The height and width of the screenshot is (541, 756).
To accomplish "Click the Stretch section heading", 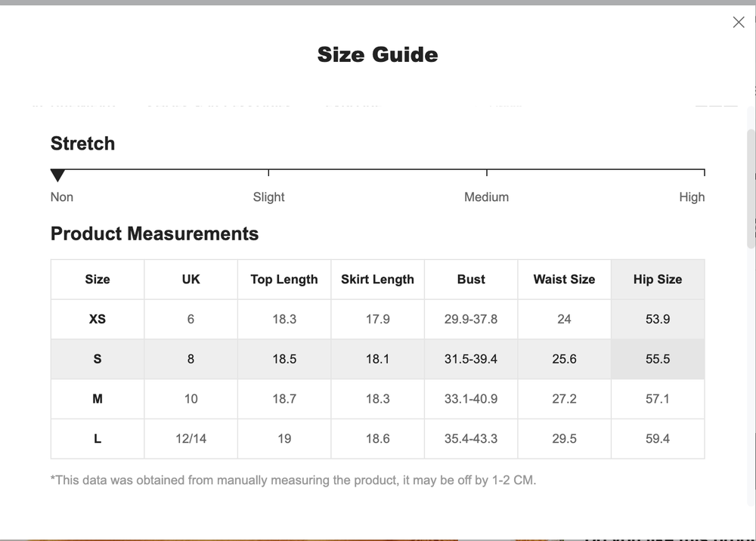I will pyautogui.click(x=83, y=144).
